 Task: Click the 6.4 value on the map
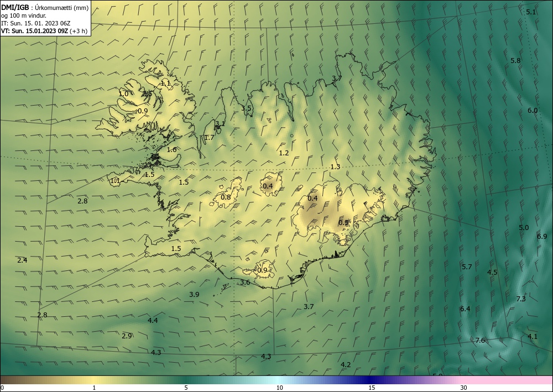click(x=465, y=309)
